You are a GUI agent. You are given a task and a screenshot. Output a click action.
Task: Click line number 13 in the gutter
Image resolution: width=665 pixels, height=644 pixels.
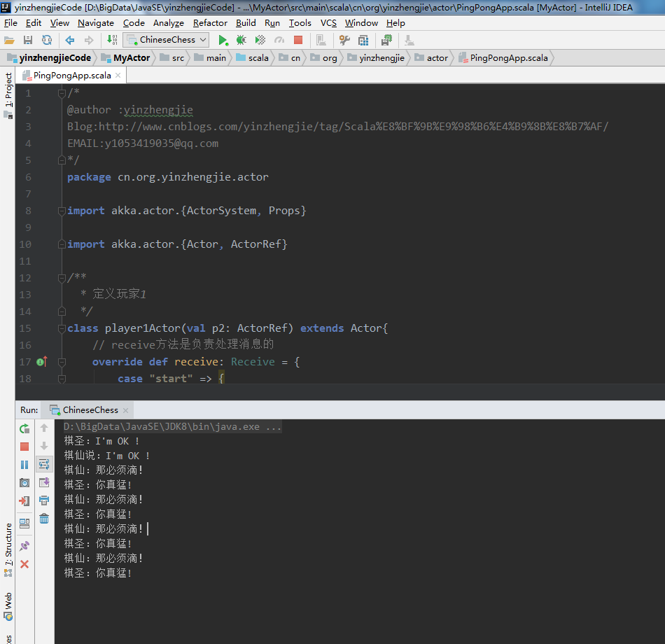coord(25,295)
